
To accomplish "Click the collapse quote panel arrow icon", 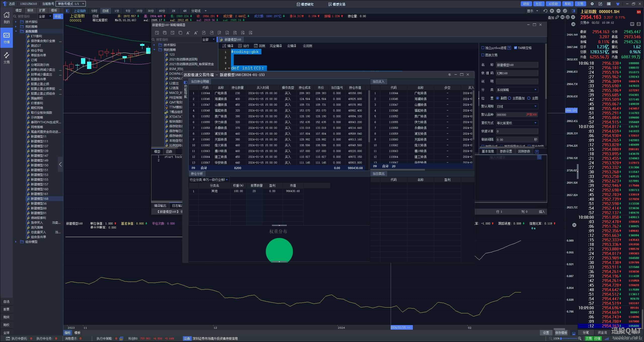I will coord(573,24).
